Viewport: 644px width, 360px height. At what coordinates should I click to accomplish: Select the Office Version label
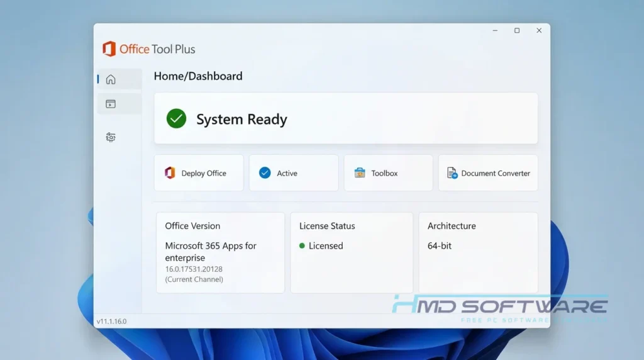tap(192, 225)
